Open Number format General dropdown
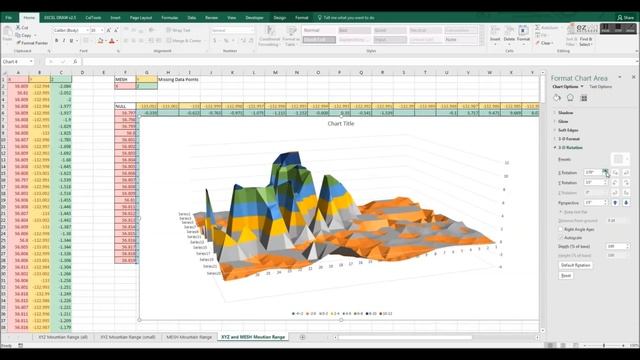Image resolution: width=640 pixels, height=360 pixels. pos(252,30)
